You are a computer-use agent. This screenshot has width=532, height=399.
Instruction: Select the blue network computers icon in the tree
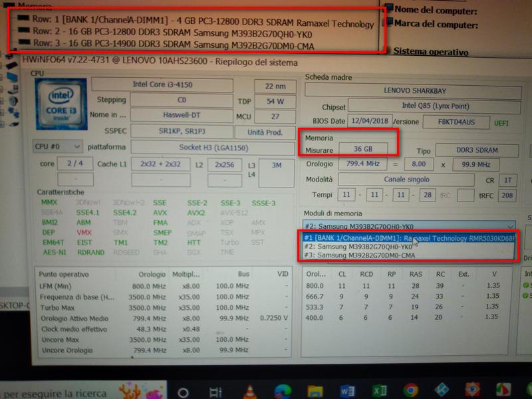tap(13, 112)
